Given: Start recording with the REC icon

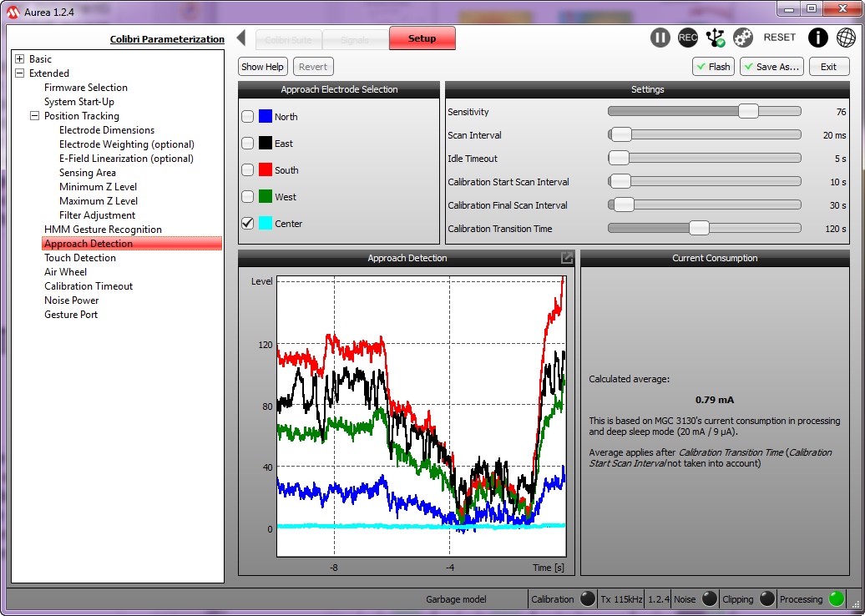Looking at the screenshot, I should click(x=688, y=38).
